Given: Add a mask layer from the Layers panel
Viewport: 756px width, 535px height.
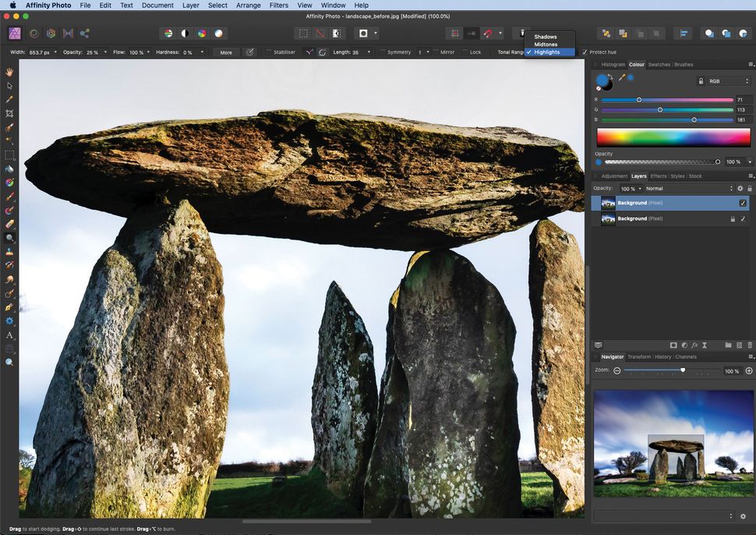Looking at the screenshot, I should (x=674, y=344).
